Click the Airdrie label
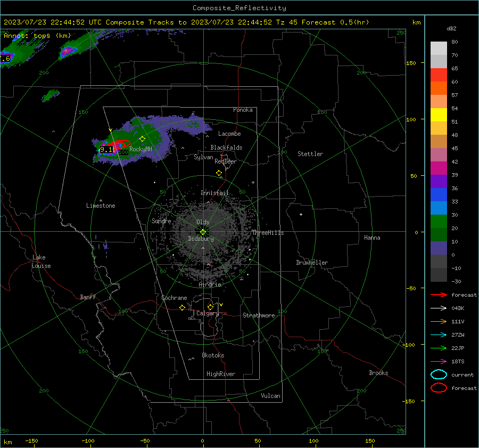Image resolution: width=479 pixels, height=448 pixels. pos(210,284)
